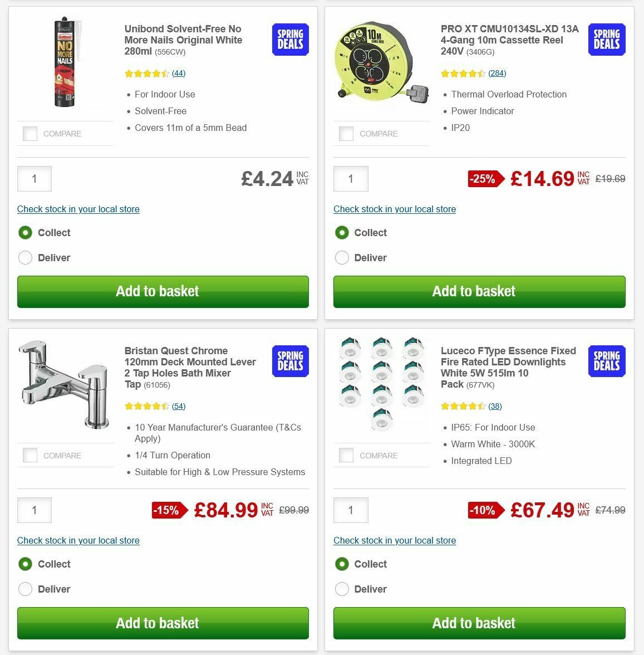644x655 pixels.
Task: Click the star rating for Unibond No More Nails
Action: 146,73
